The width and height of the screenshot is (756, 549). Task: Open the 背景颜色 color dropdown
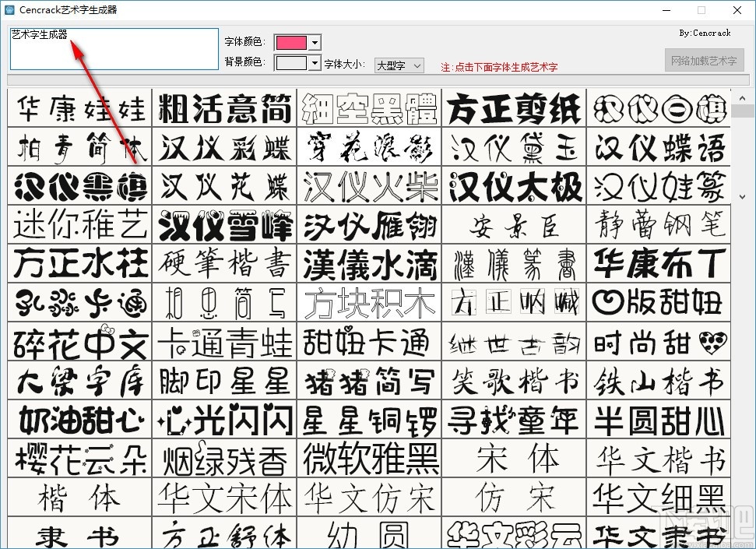coord(315,62)
